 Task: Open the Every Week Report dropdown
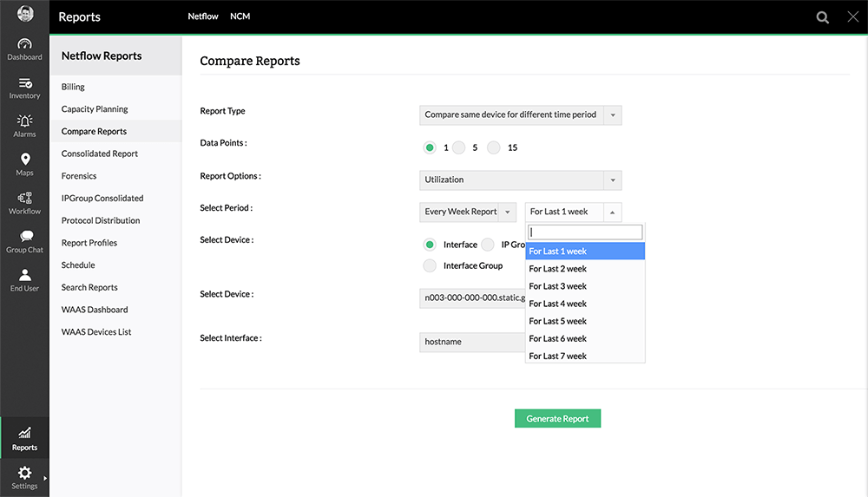pyautogui.click(x=468, y=212)
